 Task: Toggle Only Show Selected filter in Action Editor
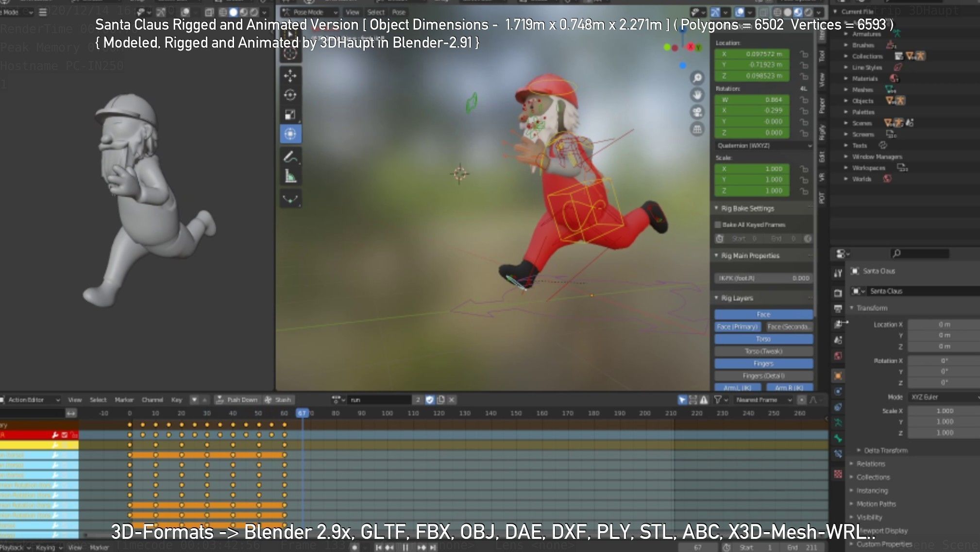682,399
